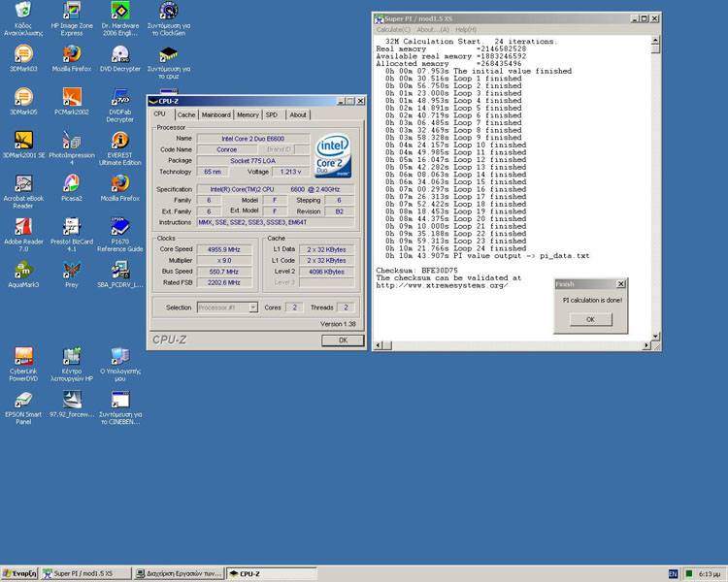This screenshot has height=582, width=728.
Task: Switch to the Mainboard tab in CPU-Z
Action: coord(215,114)
